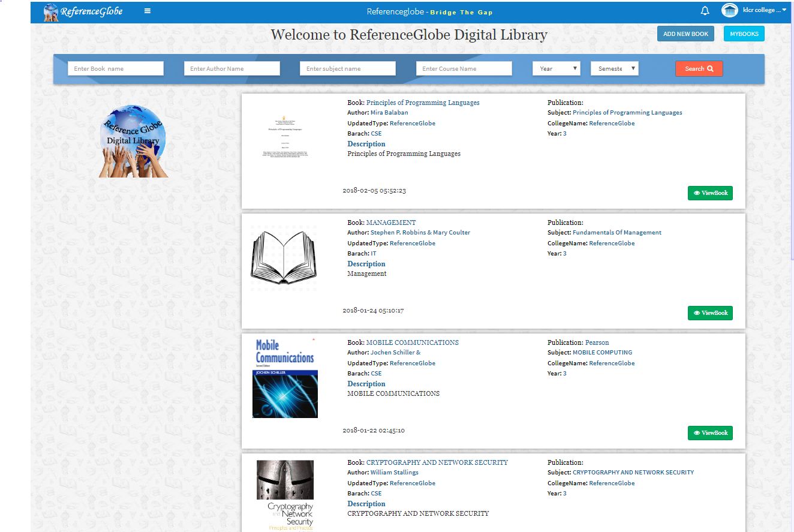Click Welcome to ReferenceGlobe Digital Library heading

409,34
